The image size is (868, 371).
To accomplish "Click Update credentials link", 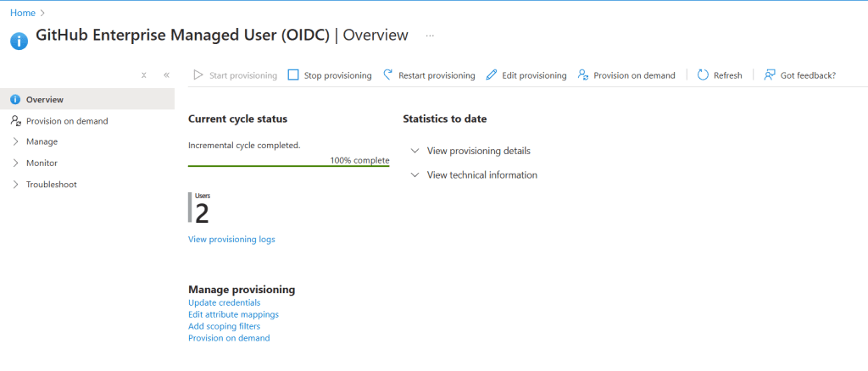I will (224, 302).
